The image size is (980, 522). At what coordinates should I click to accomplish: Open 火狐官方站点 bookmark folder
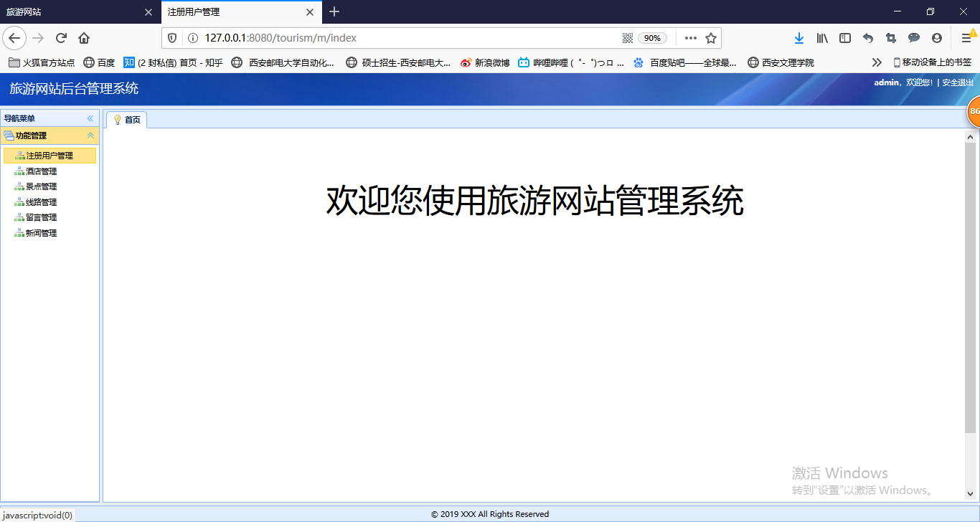click(42, 62)
